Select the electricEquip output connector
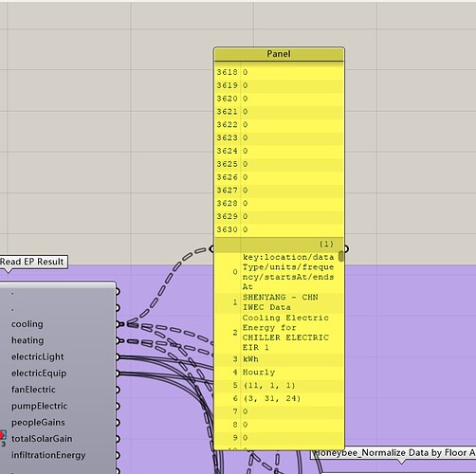The height and width of the screenshot is (474, 476). pyautogui.click(x=118, y=374)
